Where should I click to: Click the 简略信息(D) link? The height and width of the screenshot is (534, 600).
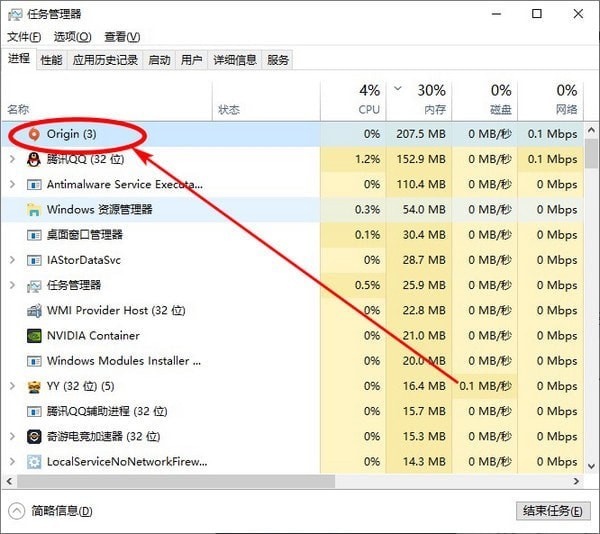click(x=62, y=511)
